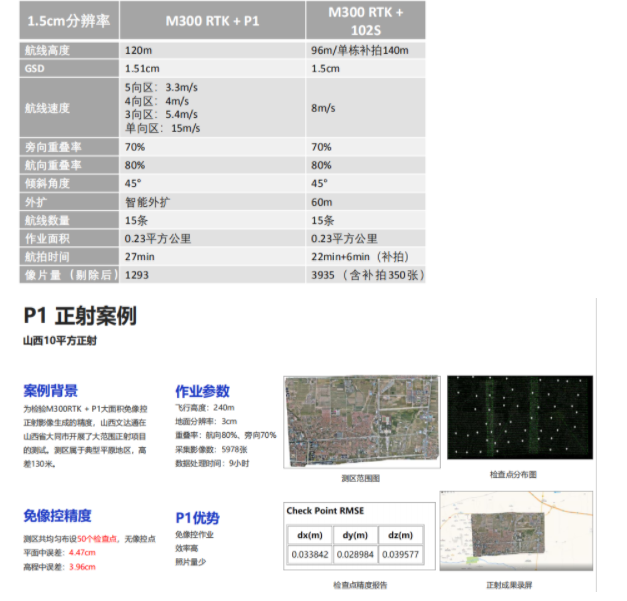Click the '1.51cm' GSD value
The height and width of the screenshot is (601, 627).
tap(212, 68)
